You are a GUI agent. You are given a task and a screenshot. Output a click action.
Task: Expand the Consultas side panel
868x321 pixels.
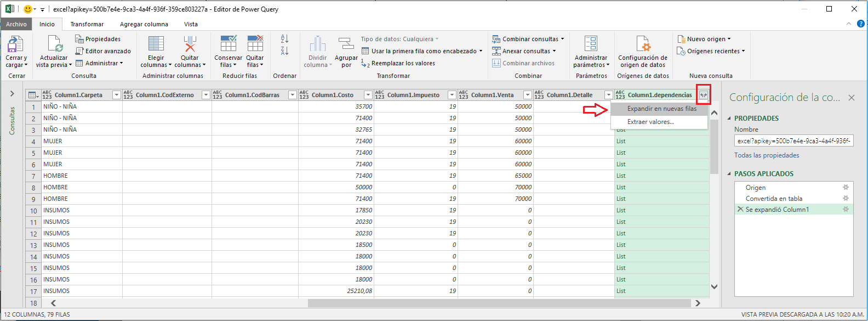(x=12, y=94)
